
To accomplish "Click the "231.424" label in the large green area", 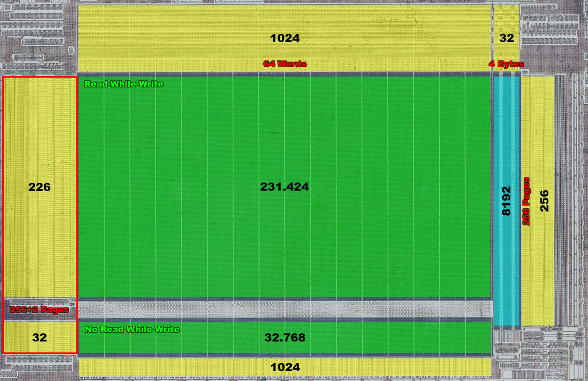I will pyautogui.click(x=284, y=187).
